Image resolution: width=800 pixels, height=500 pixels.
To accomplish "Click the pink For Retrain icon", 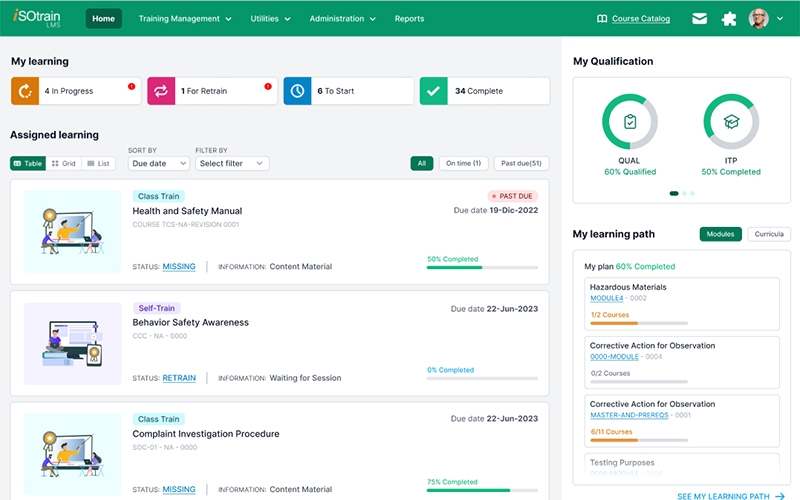I will [x=161, y=91].
